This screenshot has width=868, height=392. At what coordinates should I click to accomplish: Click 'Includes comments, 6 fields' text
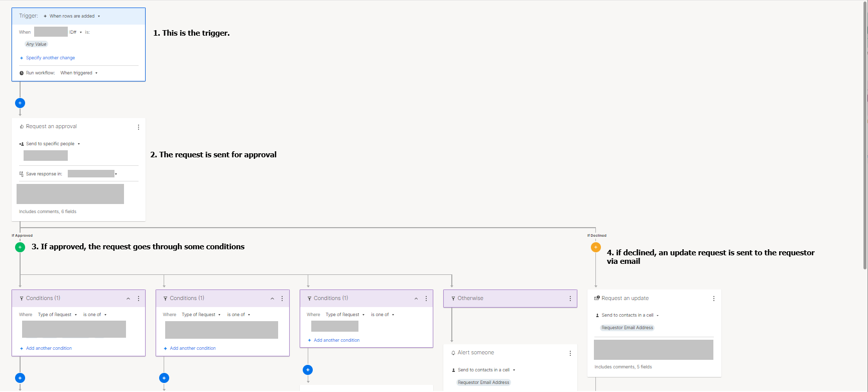[48, 212]
